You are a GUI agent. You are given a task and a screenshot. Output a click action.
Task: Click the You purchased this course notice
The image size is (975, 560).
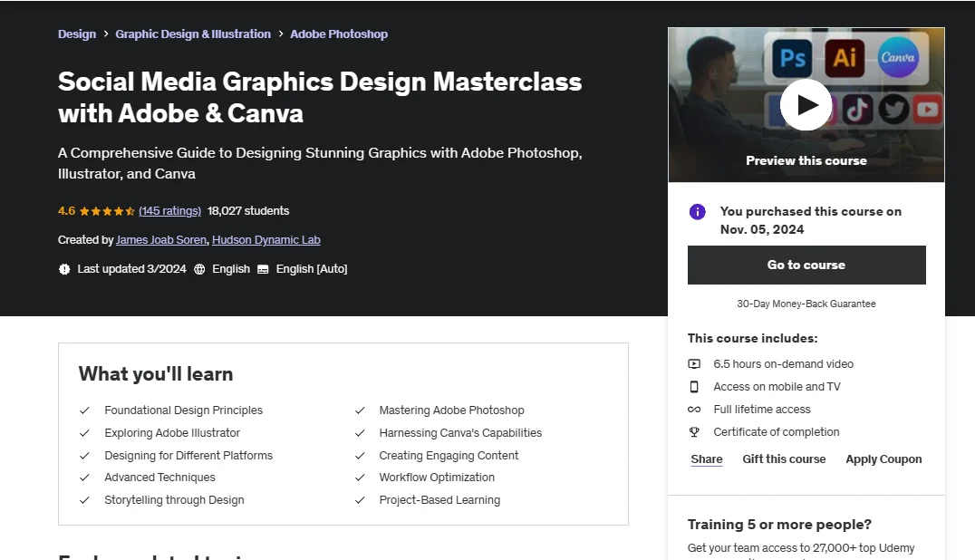point(811,220)
